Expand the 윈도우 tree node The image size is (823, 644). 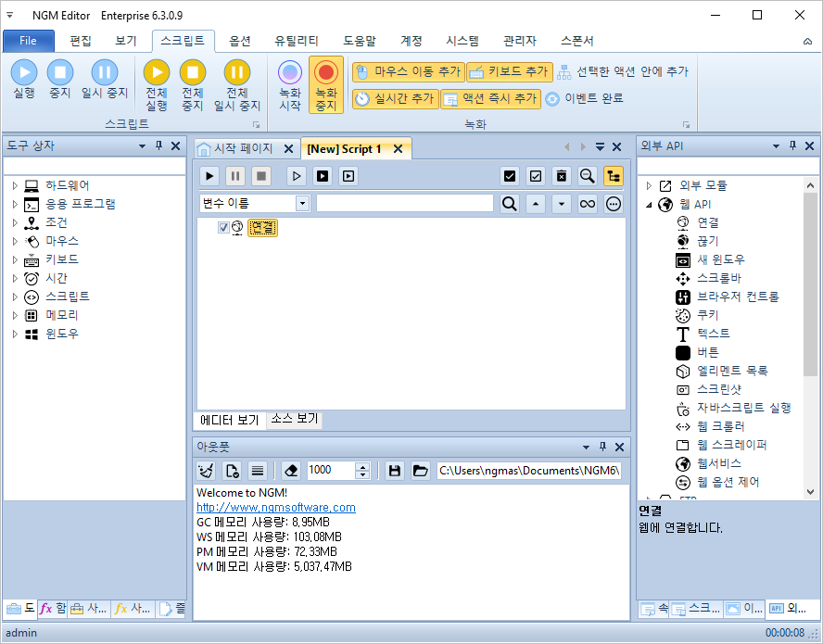click(x=15, y=334)
